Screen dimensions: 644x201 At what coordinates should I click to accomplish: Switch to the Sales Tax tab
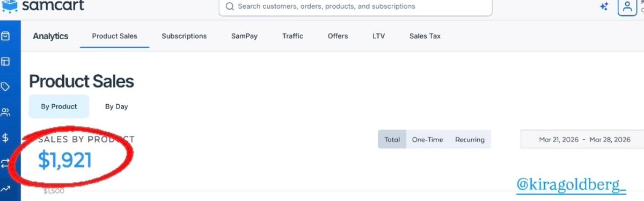click(x=425, y=36)
